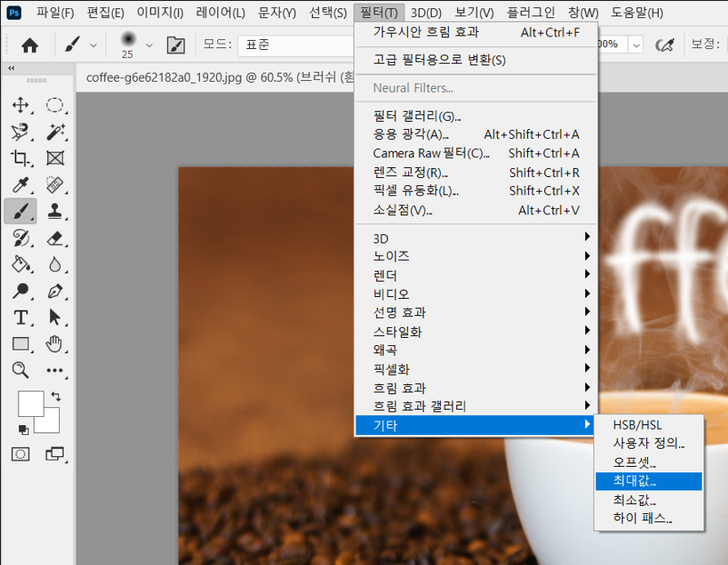Select the Hand tool
The height and width of the screenshot is (565, 728).
click(x=55, y=344)
